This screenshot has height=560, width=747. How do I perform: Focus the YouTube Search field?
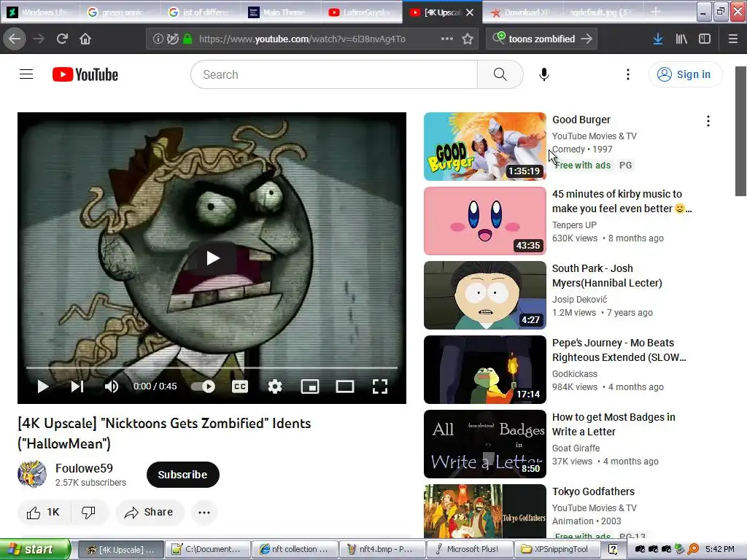334,74
